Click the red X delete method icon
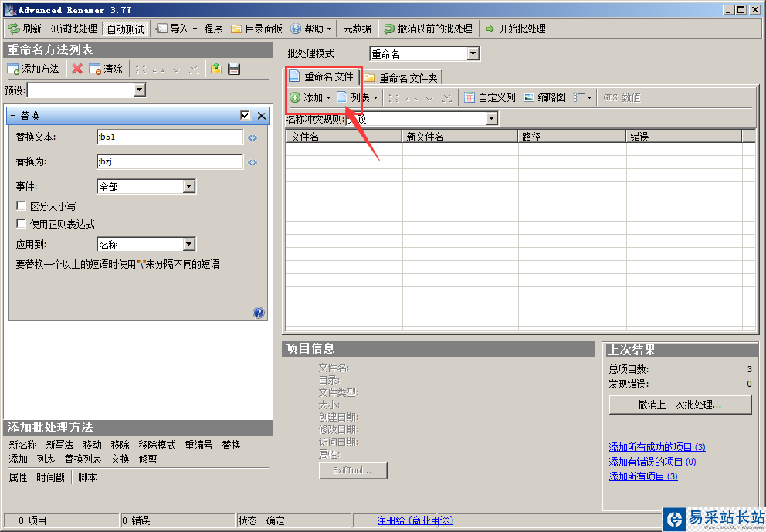This screenshot has height=532, width=766. tap(77, 69)
